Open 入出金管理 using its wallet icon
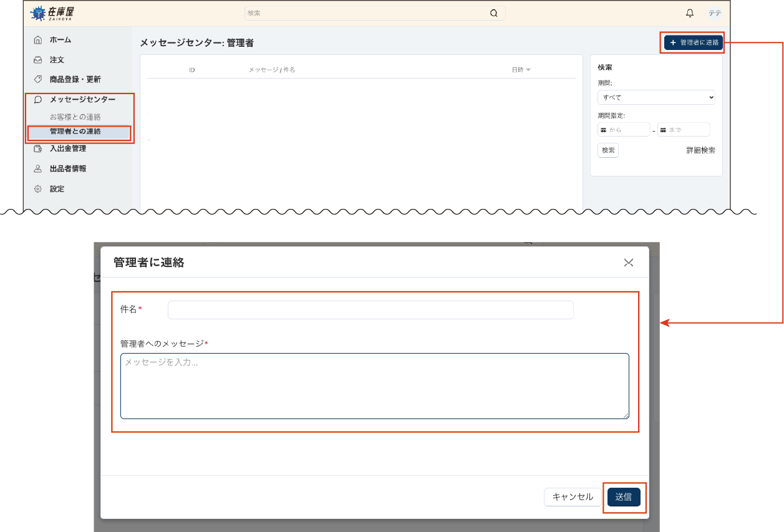Image resolution: width=784 pixels, height=532 pixels. click(x=37, y=148)
